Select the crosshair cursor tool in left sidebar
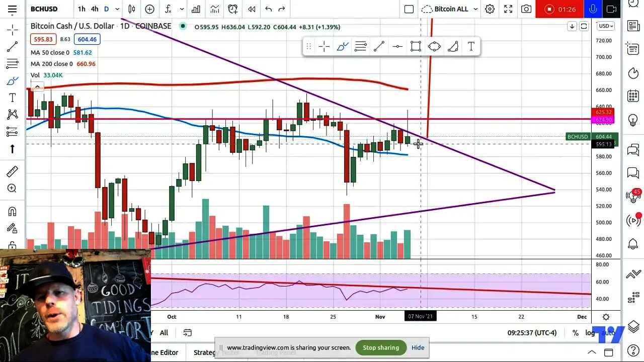The height and width of the screenshot is (362, 644). pyautogui.click(x=12, y=30)
